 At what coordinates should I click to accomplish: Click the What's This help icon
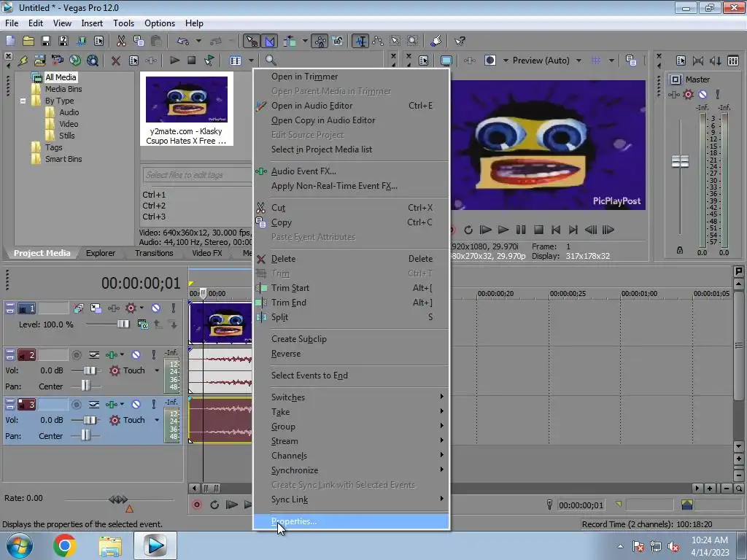click(x=460, y=41)
